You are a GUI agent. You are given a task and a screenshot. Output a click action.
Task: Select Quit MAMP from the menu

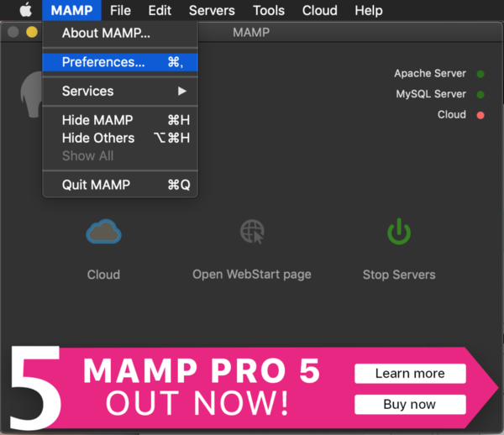[x=120, y=185]
